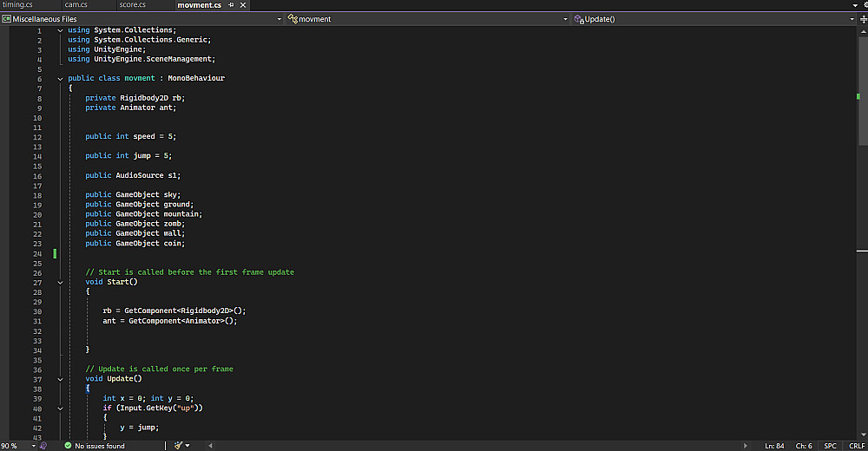Click the No issues found status
This screenshot has width=868, height=451.
(95, 446)
